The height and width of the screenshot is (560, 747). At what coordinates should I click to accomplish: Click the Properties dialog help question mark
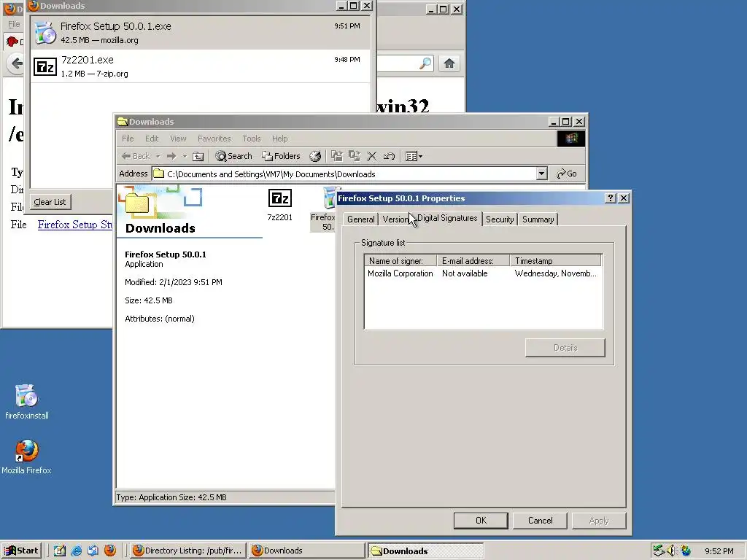[x=611, y=198]
